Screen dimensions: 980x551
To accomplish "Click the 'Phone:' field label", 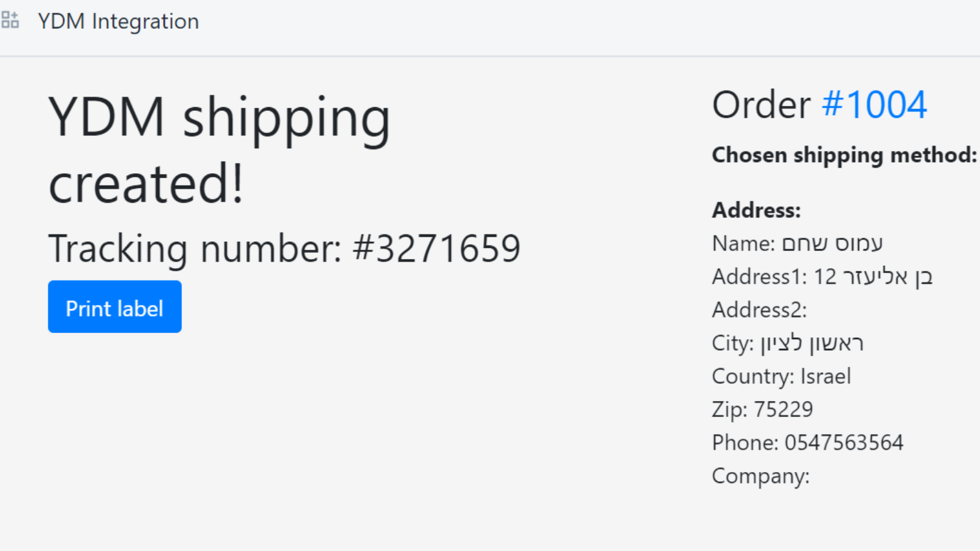I will pyautogui.click(x=745, y=443).
